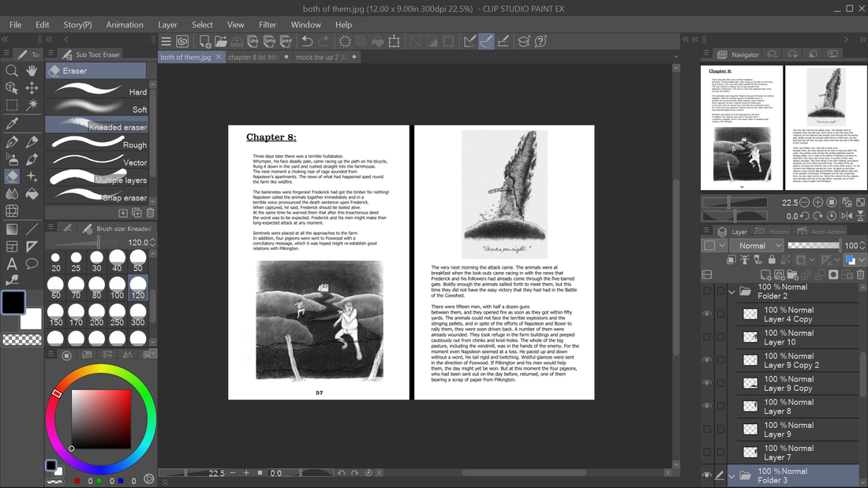Select the Operation object tool
Image resolution: width=868 pixels, height=488 pixels.
pyautogui.click(x=12, y=88)
